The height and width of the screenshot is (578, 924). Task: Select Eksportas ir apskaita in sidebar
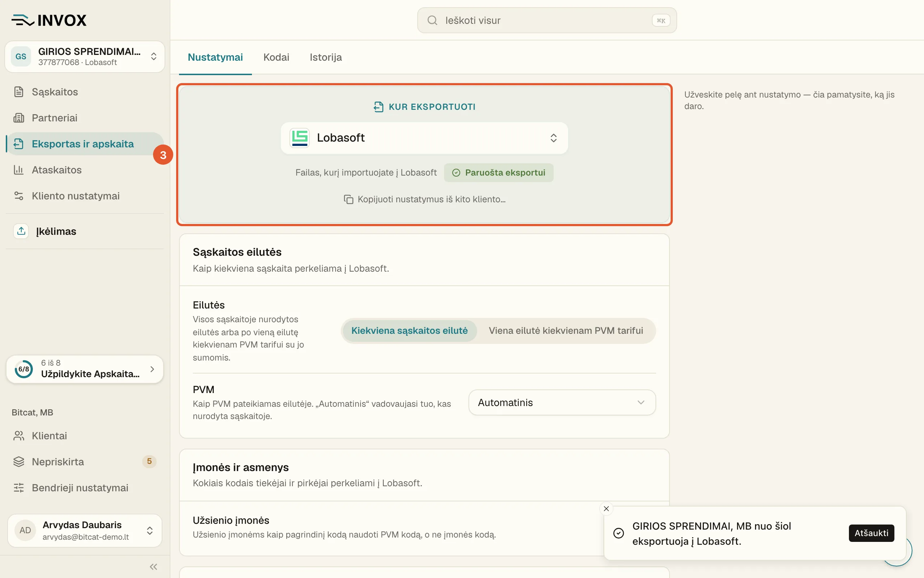[x=85, y=144]
